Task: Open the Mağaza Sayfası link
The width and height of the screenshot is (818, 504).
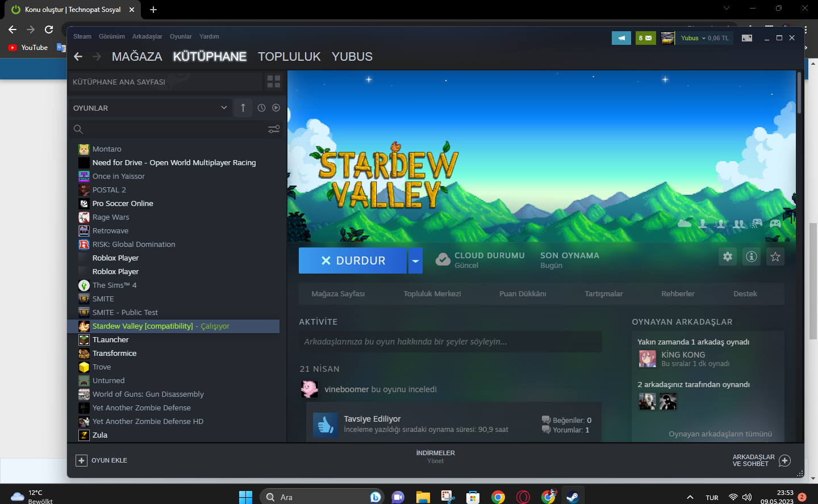Action: (x=338, y=294)
